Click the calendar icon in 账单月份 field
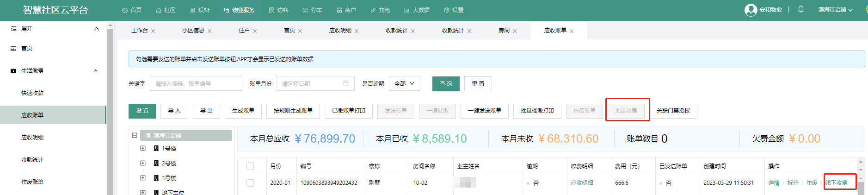The width and height of the screenshot is (868, 195). (x=346, y=83)
